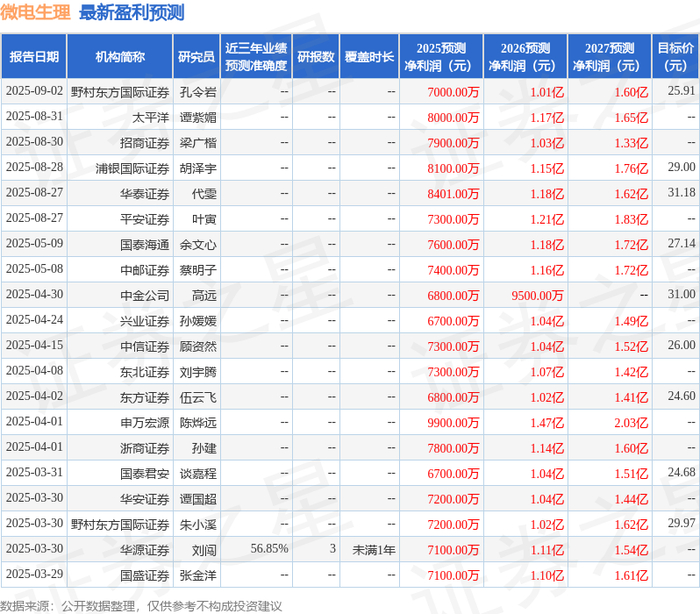Click institution 中信证券
This screenshot has width=700, height=614.
click(144, 347)
